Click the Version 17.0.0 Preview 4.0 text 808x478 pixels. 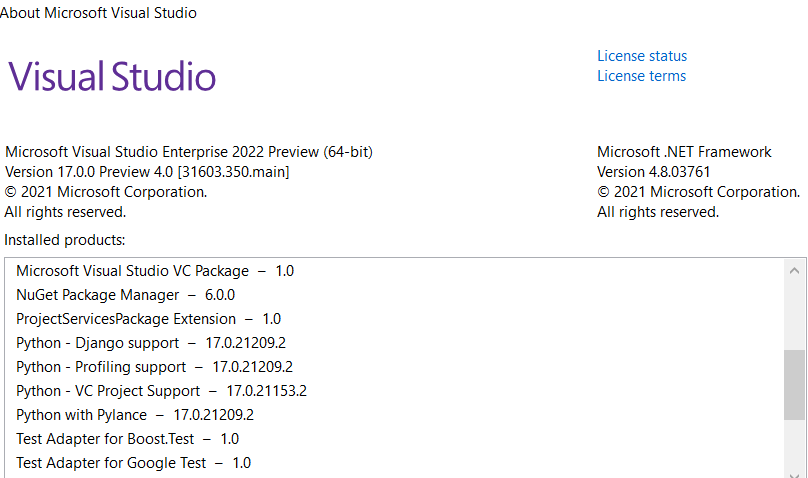pos(147,172)
